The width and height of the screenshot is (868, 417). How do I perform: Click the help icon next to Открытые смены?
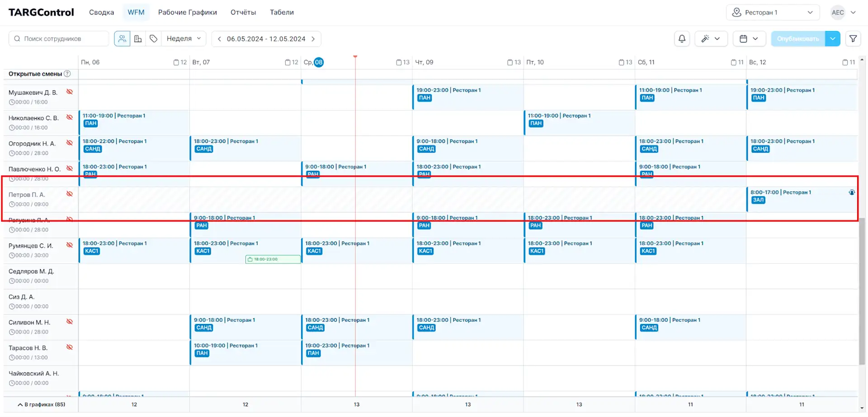tap(67, 74)
